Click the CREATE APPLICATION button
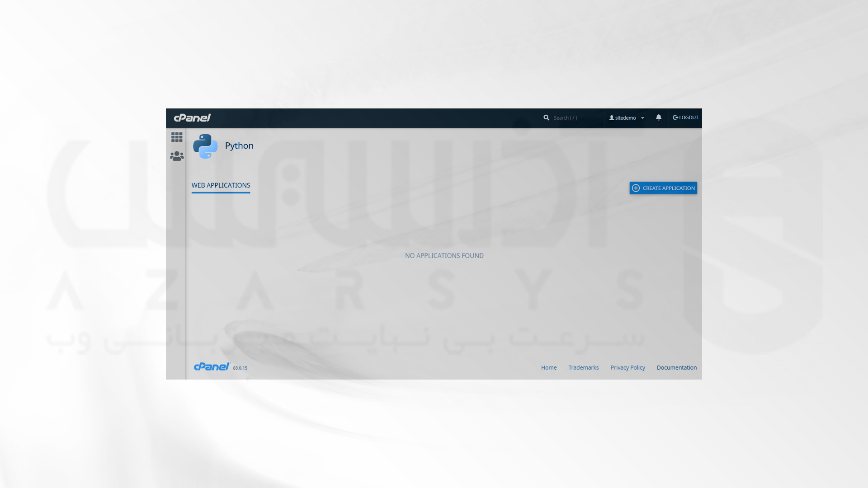This screenshot has height=488, width=868. 663,188
